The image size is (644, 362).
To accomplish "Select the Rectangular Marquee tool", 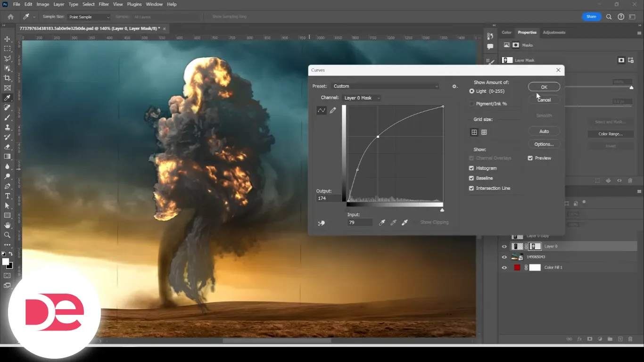I will (x=7, y=49).
